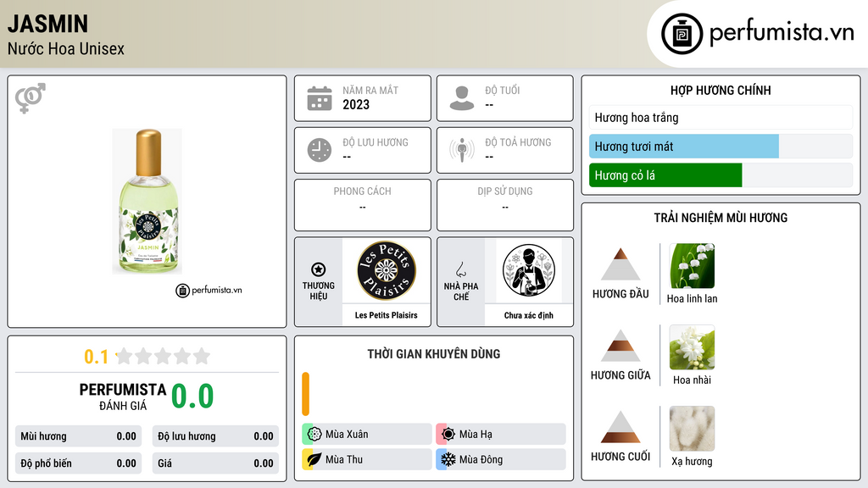Click the unisex gender symbol icon
Screen dimensions: 868x488
pos(30,98)
